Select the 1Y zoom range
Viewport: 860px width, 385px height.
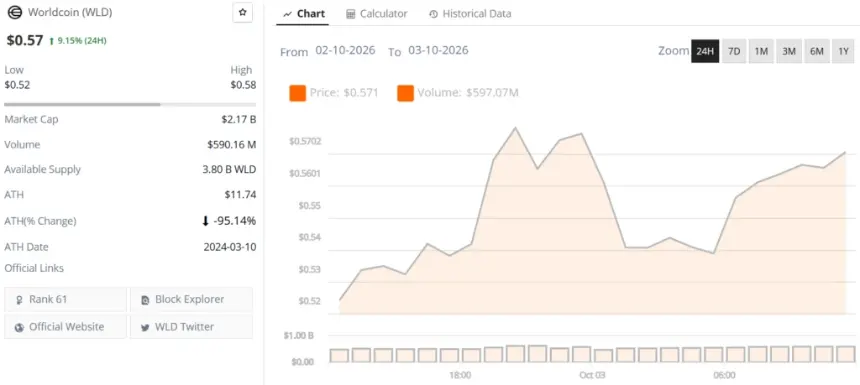[844, 51]
